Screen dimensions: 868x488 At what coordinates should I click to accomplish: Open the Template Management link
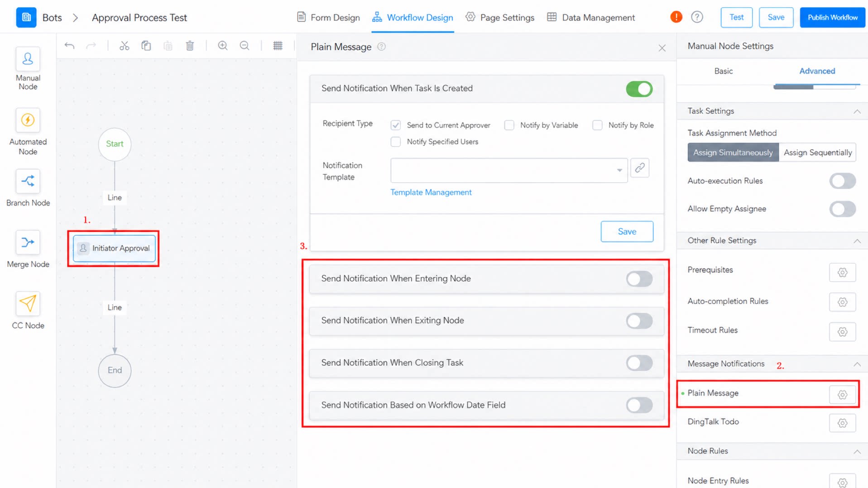pyautogui.click(x=431, y=192)
